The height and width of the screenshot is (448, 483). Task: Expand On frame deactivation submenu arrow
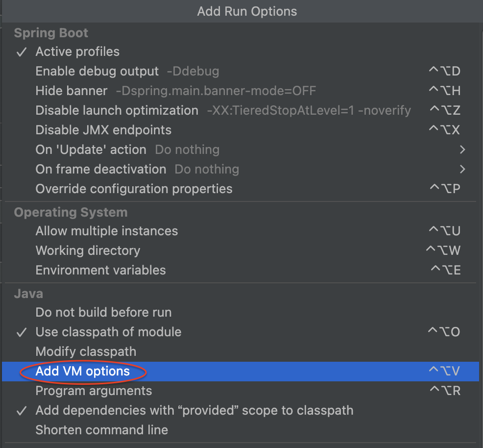tap(462, 169)
